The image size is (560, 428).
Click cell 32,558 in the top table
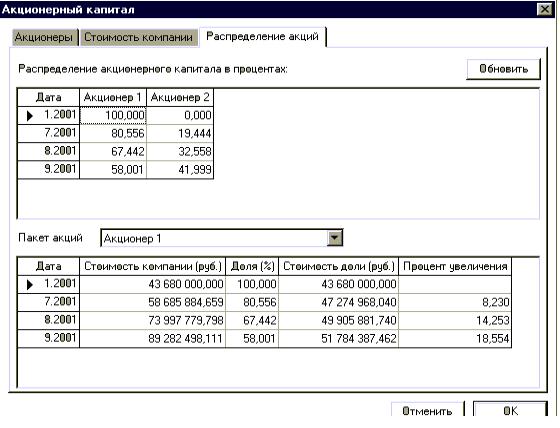coord(180,151)
